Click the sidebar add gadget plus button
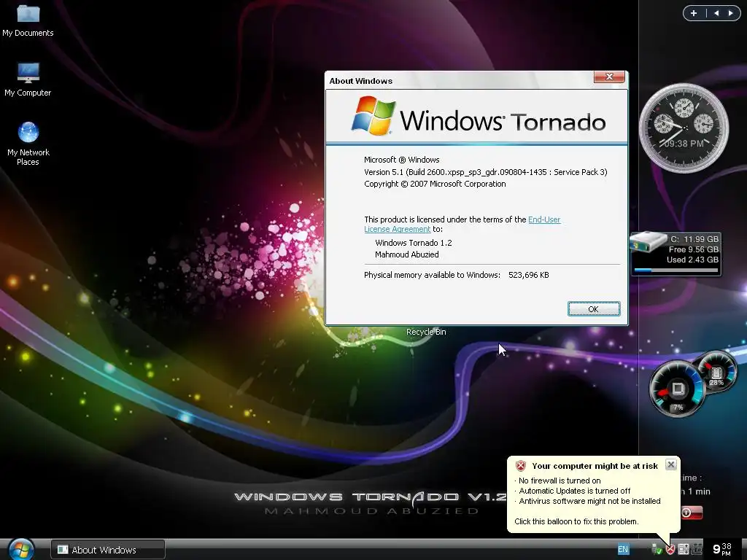This screenshot has height=560, width=747. click(694, 13)
